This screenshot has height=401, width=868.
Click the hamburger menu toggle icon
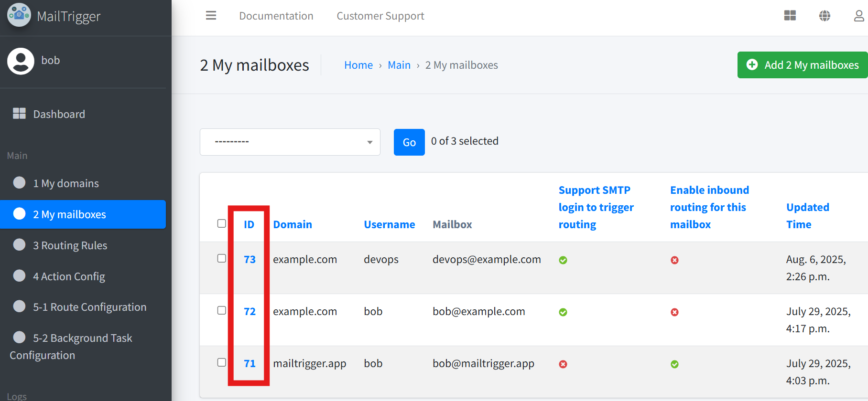(211, 16)
